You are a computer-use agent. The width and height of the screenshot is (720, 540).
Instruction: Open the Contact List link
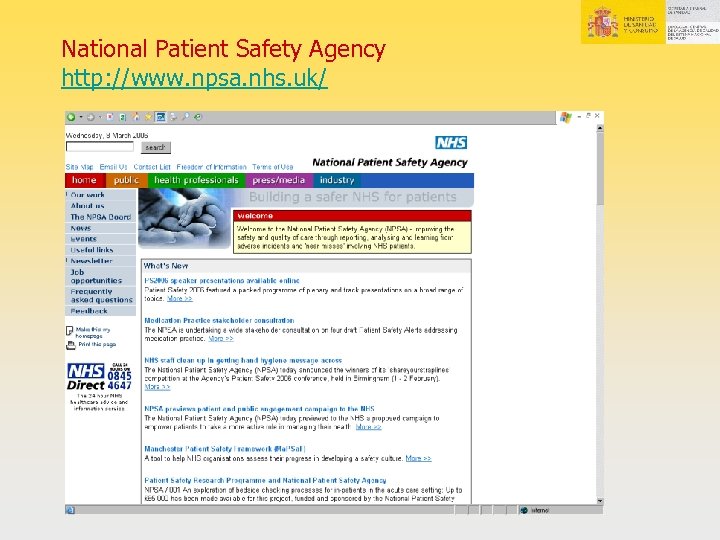click(152, 167)
